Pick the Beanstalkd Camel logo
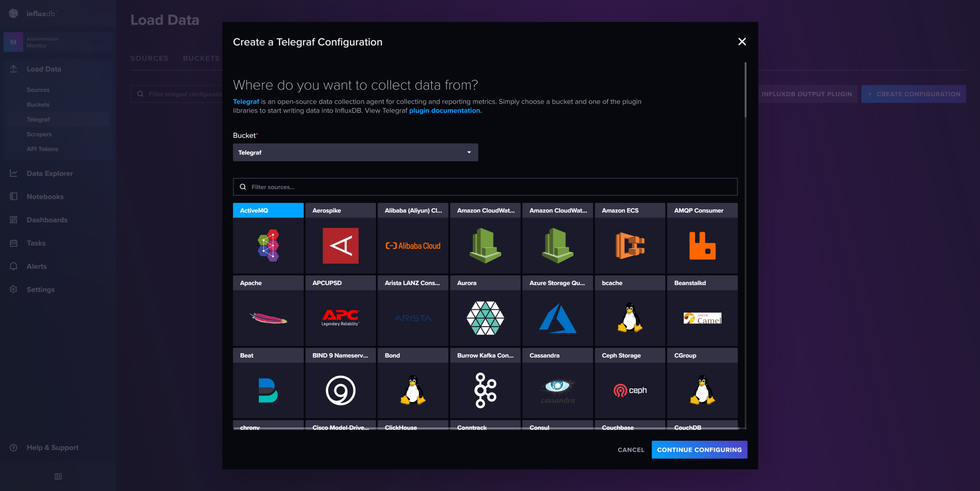 [x=702, y=318]
